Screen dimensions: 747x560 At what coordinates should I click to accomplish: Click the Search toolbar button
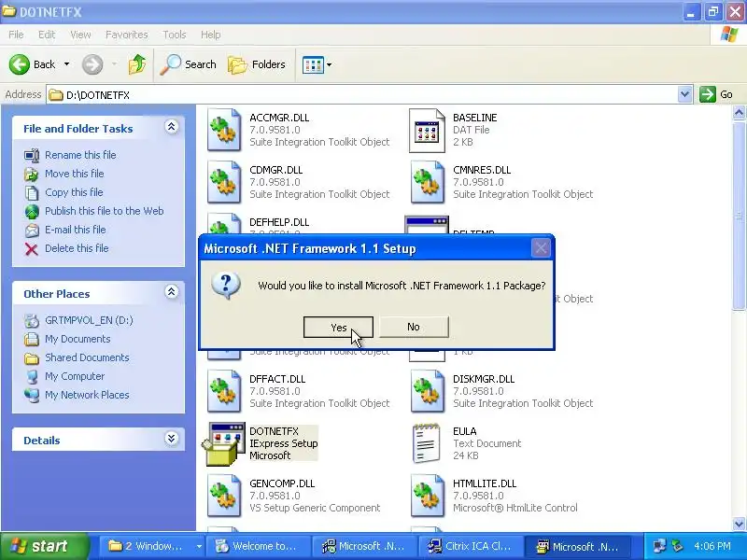[x=189, y=64]
